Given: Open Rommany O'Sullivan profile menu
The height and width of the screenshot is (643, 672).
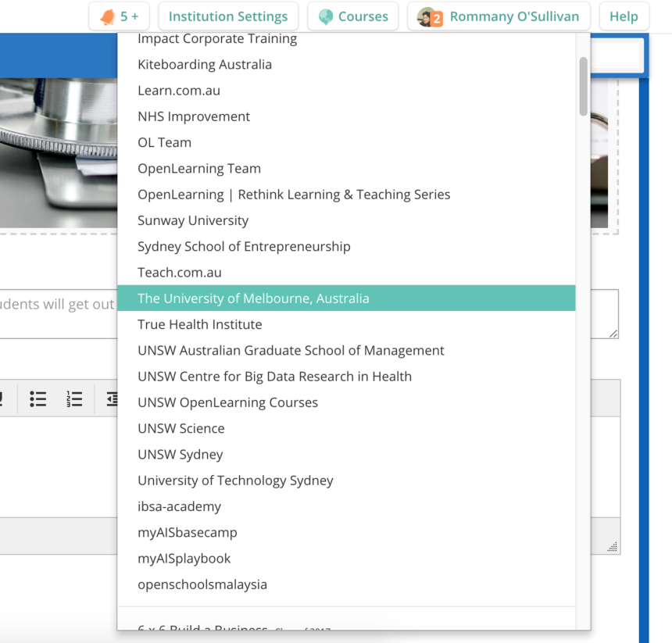Looking at the screenshot, I should (499, 16).
